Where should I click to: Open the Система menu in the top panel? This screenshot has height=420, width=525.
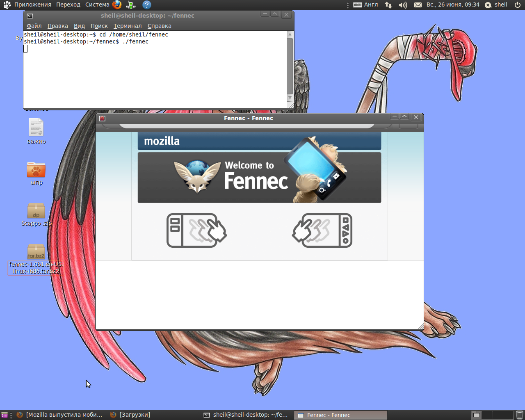pyautogui.click(x=97, y=5)
